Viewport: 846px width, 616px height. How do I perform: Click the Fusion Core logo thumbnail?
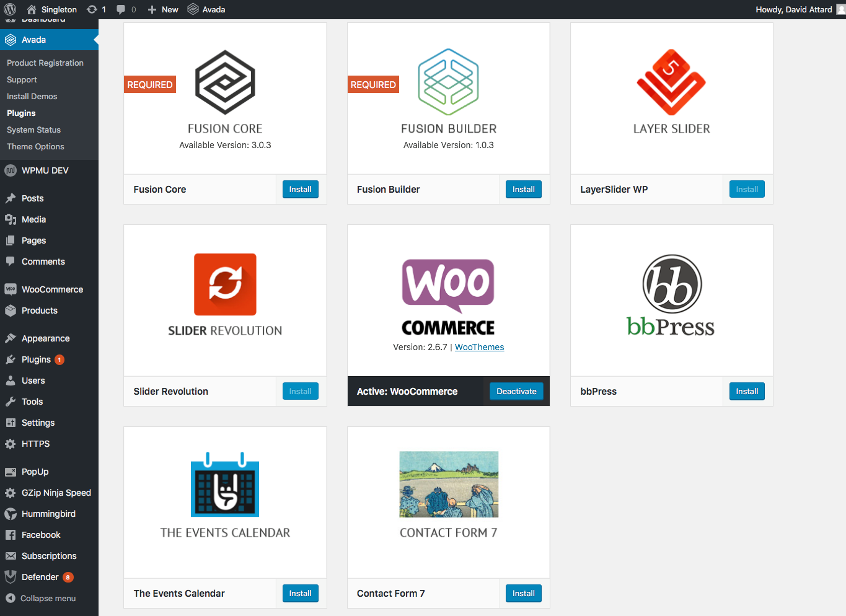(x=225, y=82)
